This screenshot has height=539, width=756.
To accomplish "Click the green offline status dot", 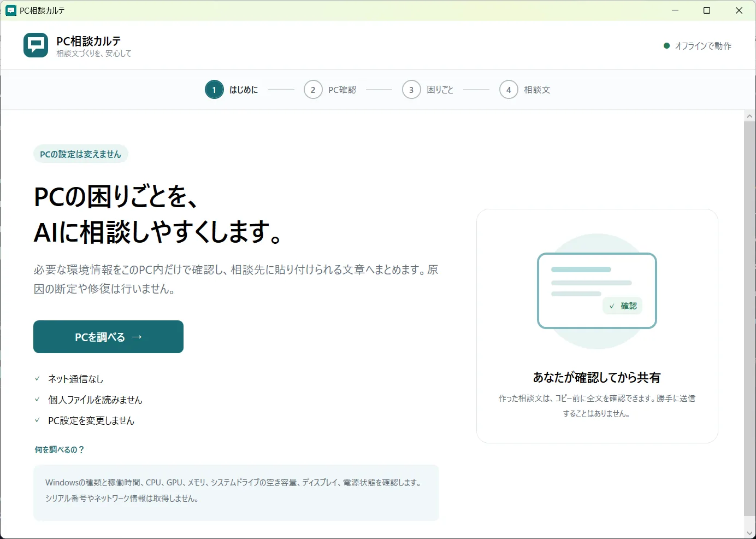I will pos(666,46).
